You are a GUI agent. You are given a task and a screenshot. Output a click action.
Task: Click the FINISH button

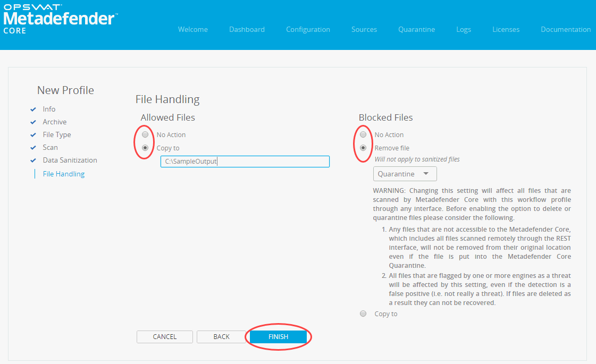278,337
